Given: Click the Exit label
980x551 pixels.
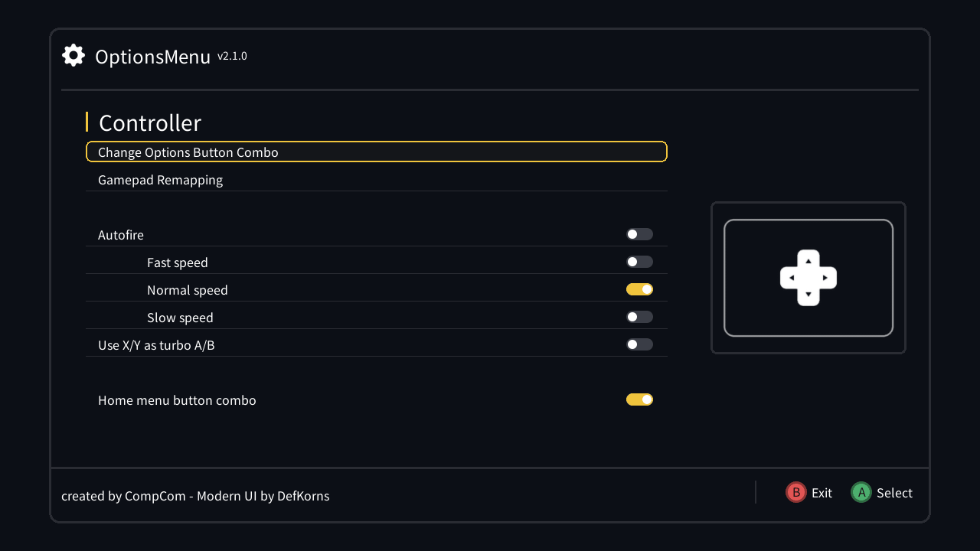Looking at the screenshot, I should pos(822,493).
